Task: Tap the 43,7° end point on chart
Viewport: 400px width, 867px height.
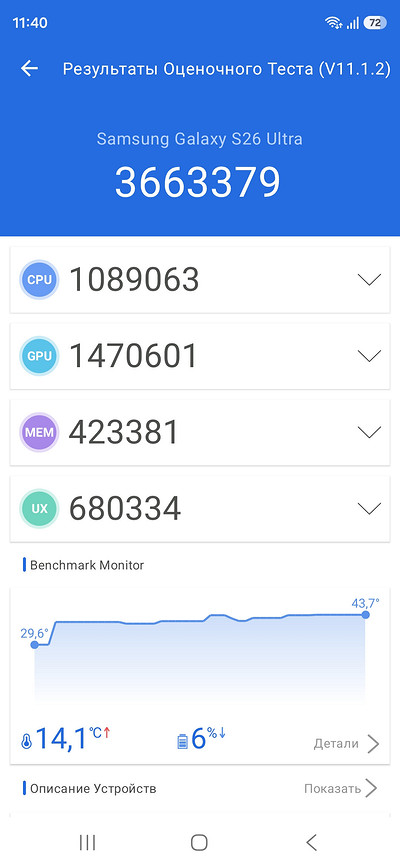Action: [366, 614]
